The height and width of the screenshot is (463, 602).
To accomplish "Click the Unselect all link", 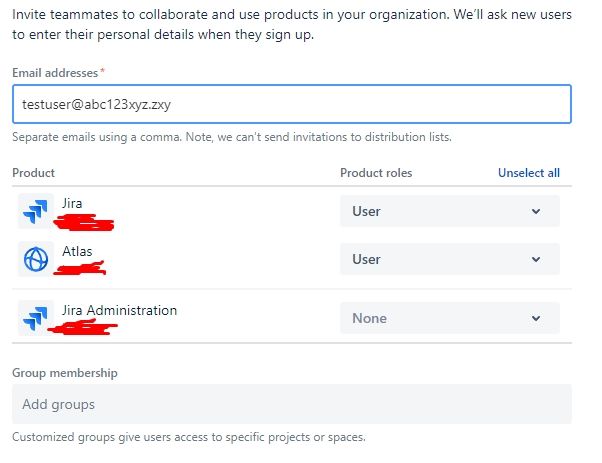I will (528, 173).
